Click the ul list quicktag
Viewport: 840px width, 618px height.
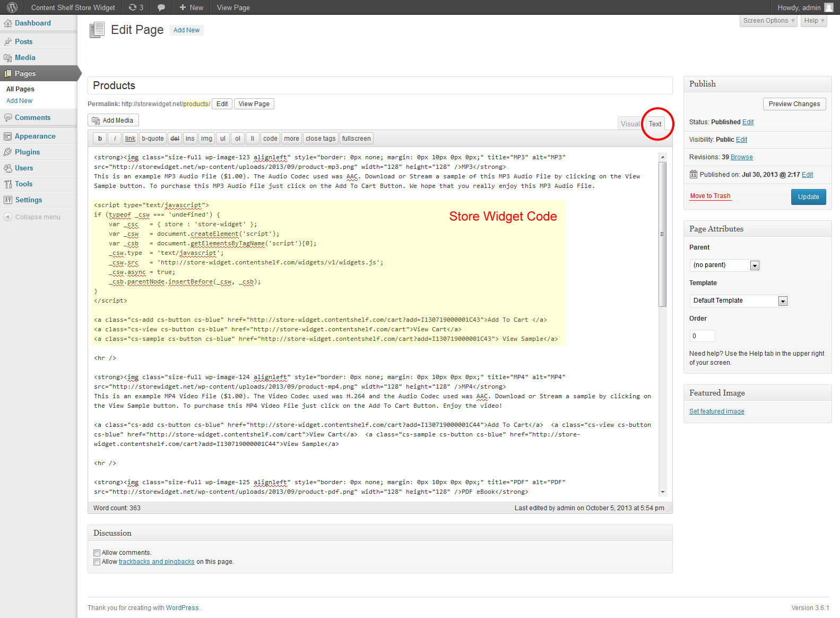pos(223,139)
